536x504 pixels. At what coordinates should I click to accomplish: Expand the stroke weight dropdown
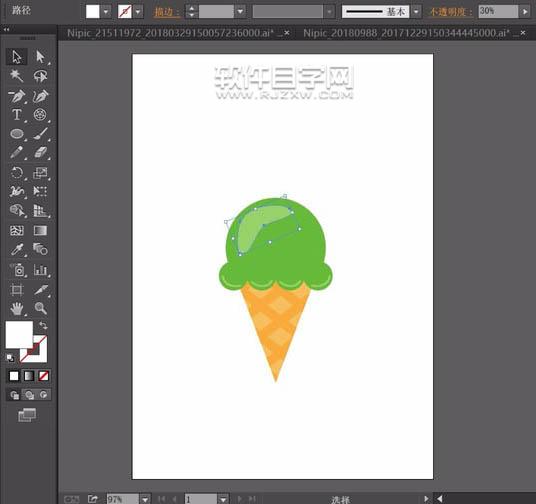tap(240, 12)
